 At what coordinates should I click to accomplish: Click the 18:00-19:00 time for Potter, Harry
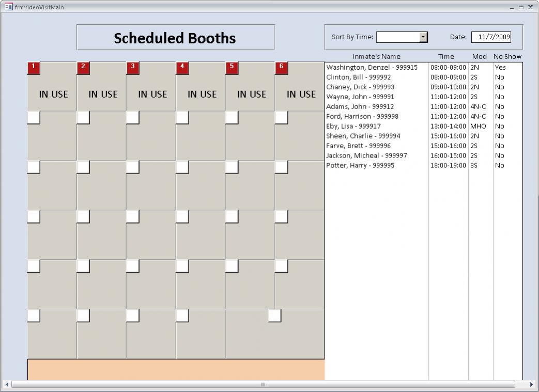(448, 165)
